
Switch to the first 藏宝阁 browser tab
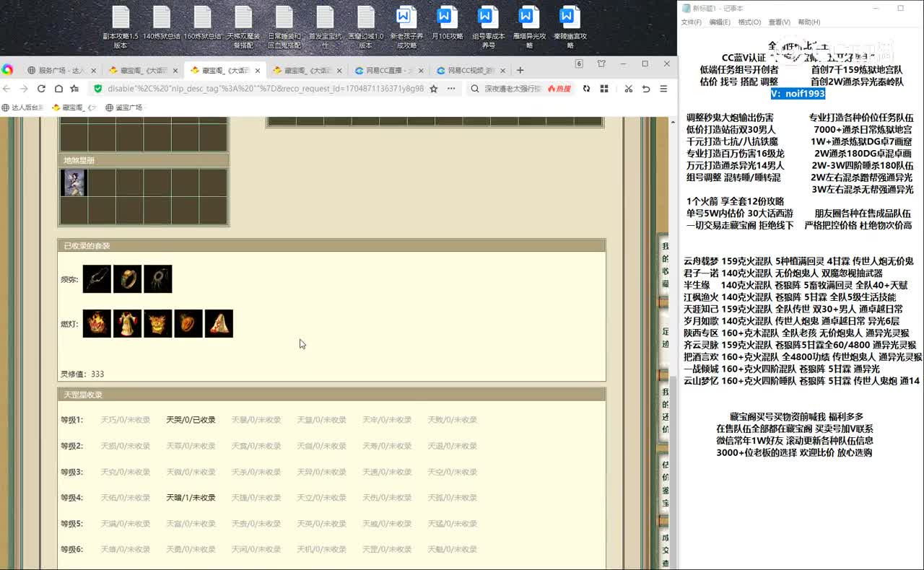[143, 71]
